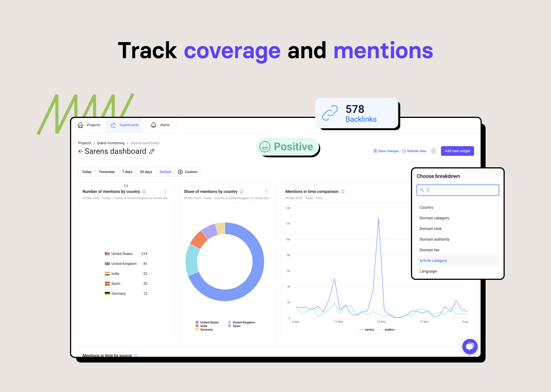
Task: Select the 30 days tab
Action: 146,171
